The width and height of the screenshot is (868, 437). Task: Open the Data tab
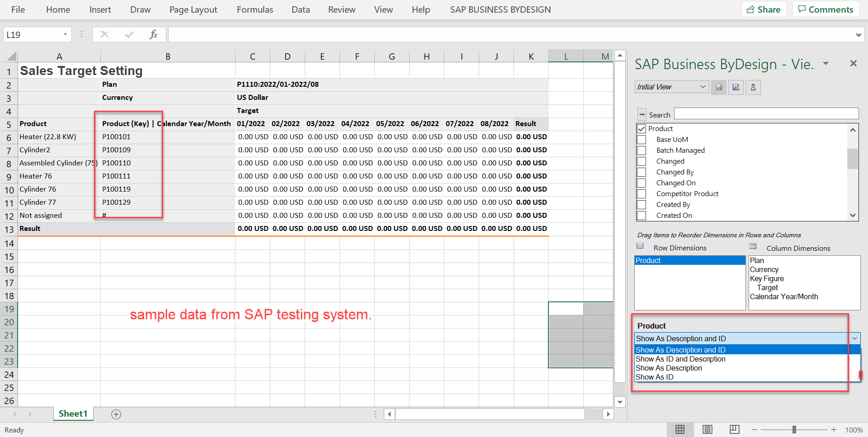pos(301,9)
